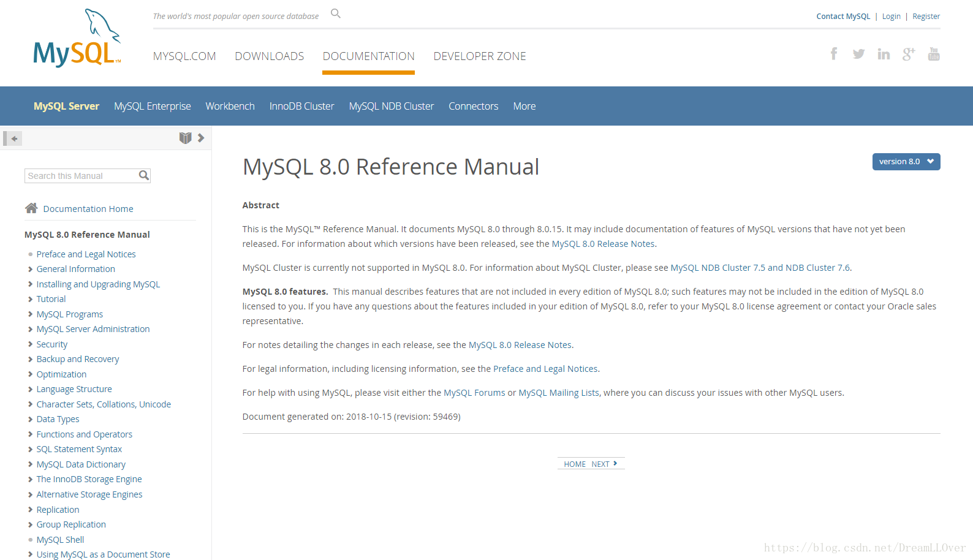Click the MySQL dolphin logo
The image size is (973, 560).
77,38
